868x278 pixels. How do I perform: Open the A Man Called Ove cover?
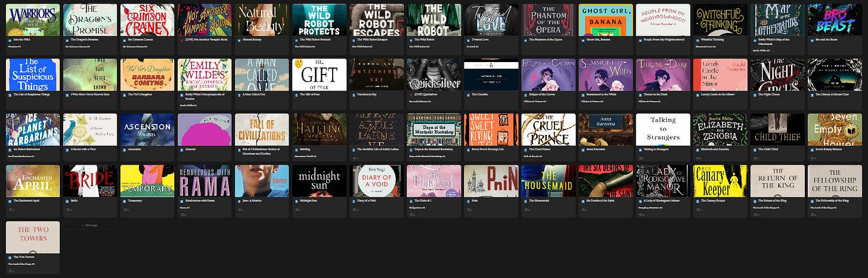(262, 75)
